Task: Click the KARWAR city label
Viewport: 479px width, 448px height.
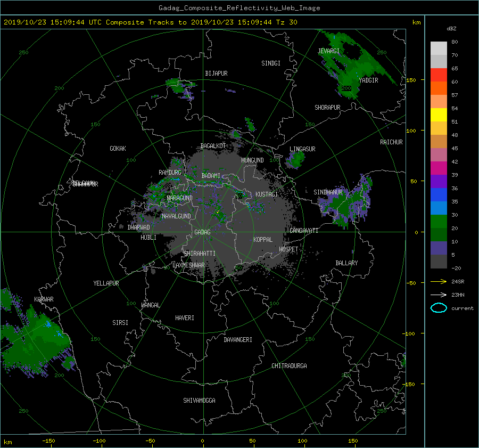Action: (x=44, y=299)
